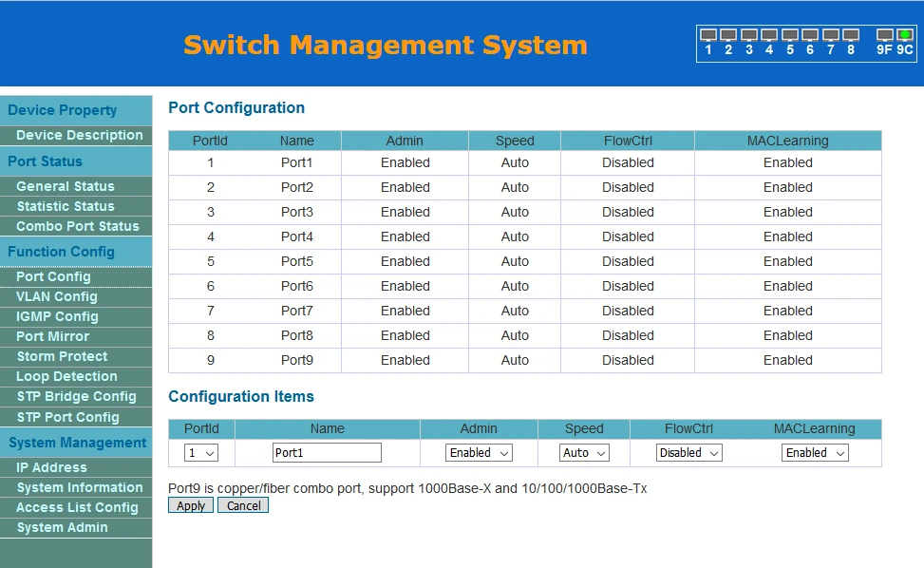Click the port Name text field
The image size is (924, 568).
pos(327,453)
